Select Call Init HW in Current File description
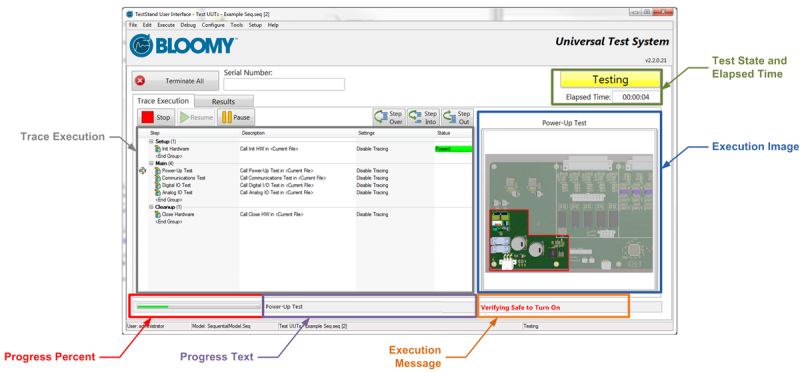The width and height of the screenshot is (800, 373). [x=269, y=149]
